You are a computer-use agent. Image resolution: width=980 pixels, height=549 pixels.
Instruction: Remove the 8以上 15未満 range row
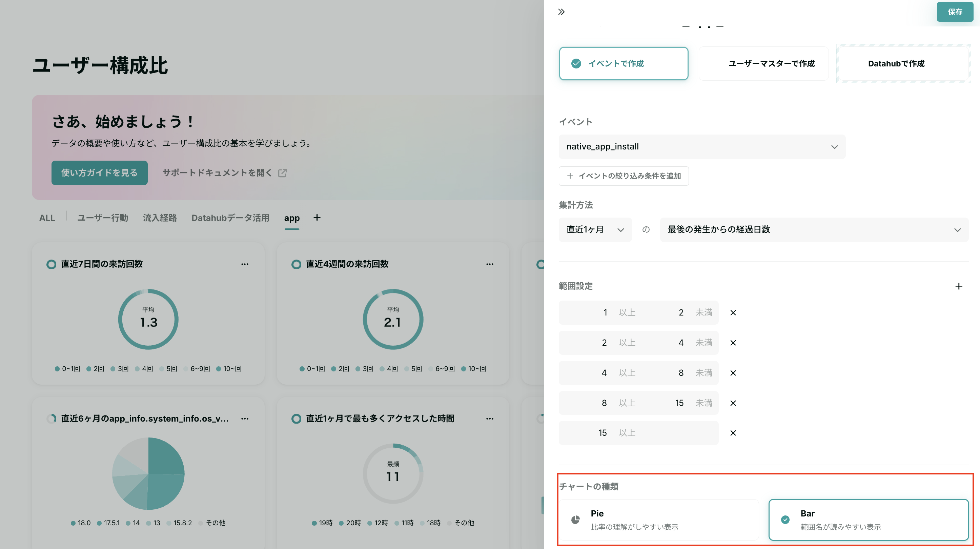(x=733, y=403)
